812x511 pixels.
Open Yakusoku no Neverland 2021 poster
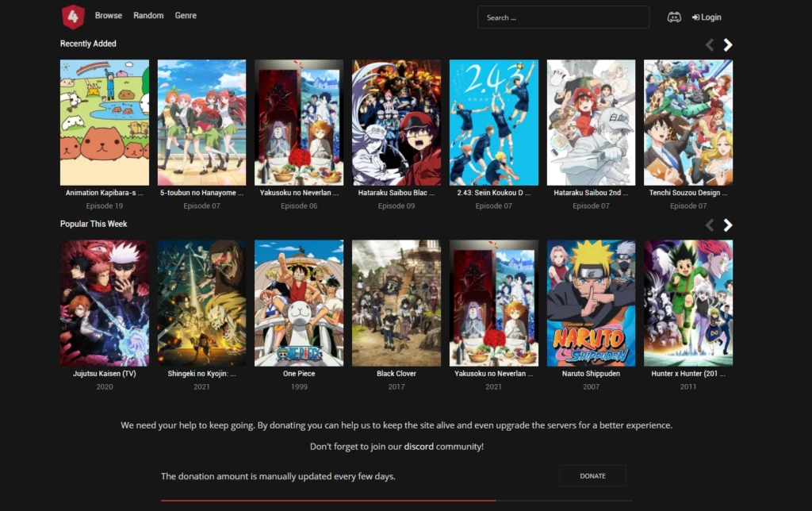pyautogui.click(x=493, y=302)
